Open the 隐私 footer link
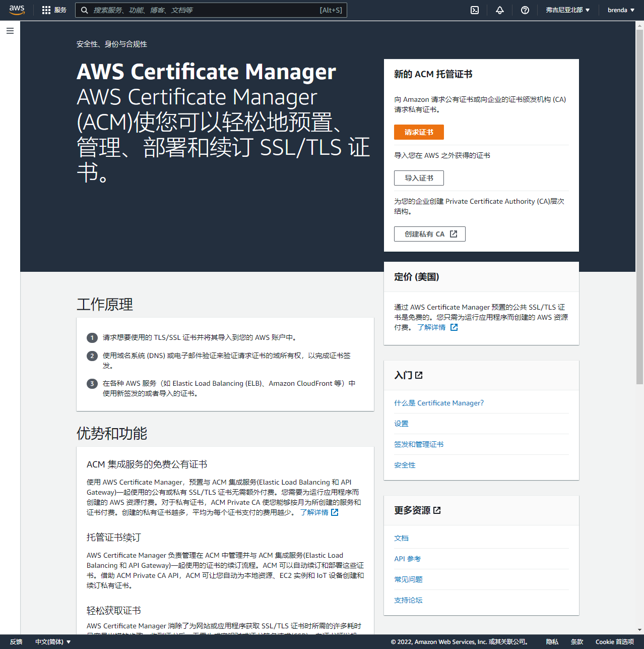644x649 pixels. click(x=552, y=642)
